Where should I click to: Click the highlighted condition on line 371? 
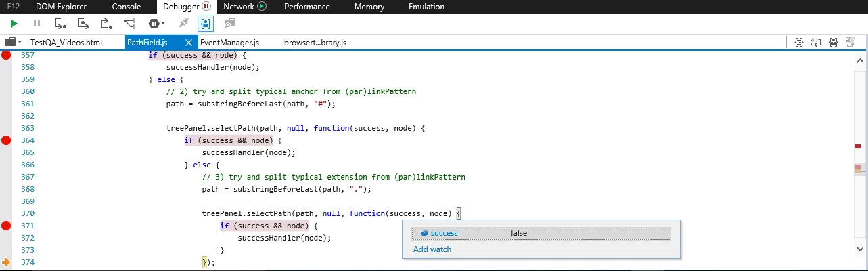pyautogui.click(x=264, y=226)
